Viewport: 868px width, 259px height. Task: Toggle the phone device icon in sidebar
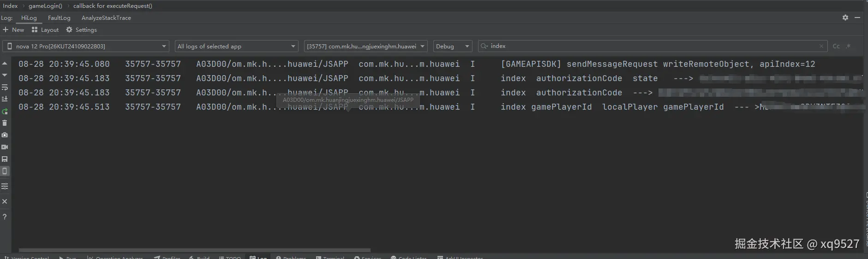(x=5, y=171)
